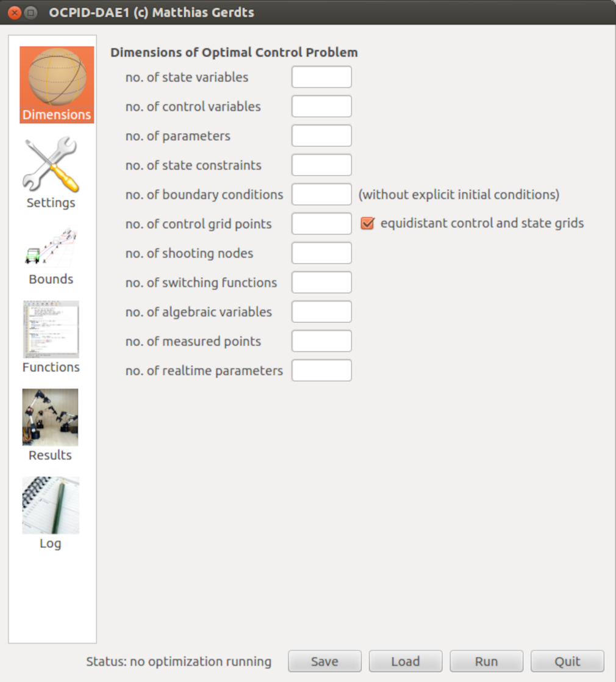Load a problem configuration
616x682 pixels.
[x=406, y=661]
